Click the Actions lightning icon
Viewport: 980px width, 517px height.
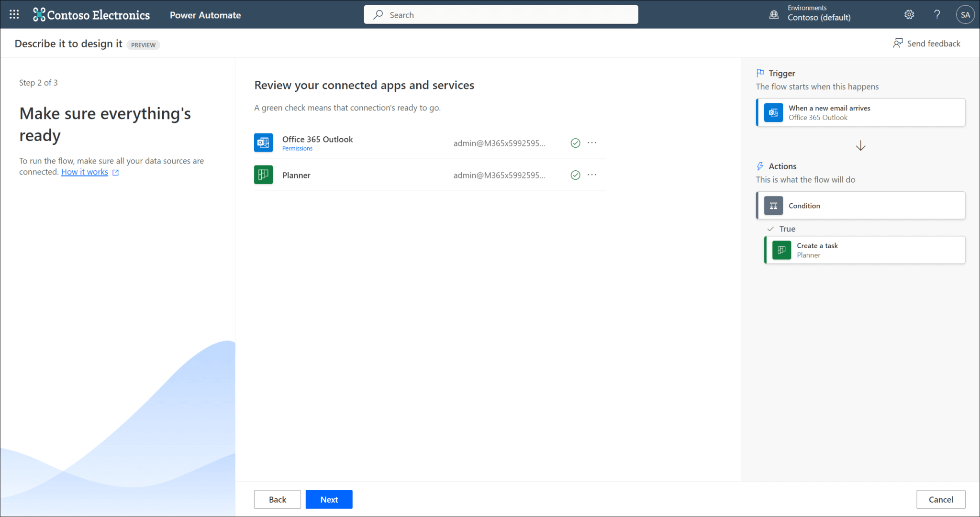pos(760,166)
